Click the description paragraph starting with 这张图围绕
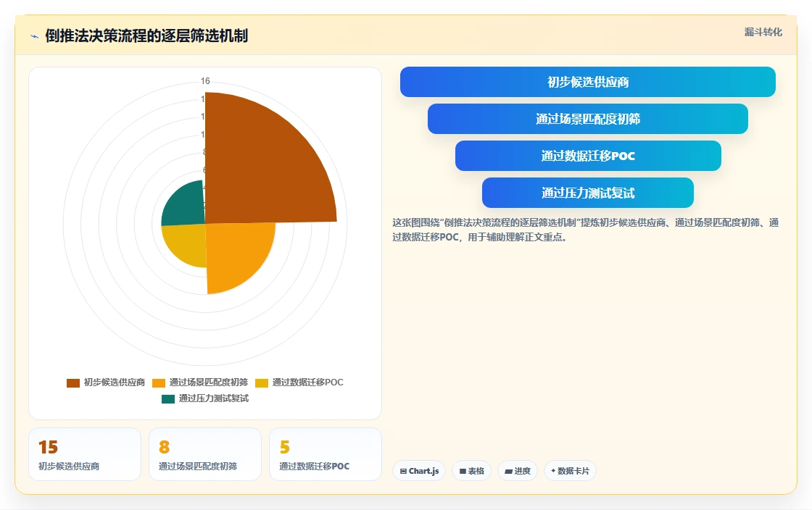The width and height of the screenshot is (812, 510). 585,230
